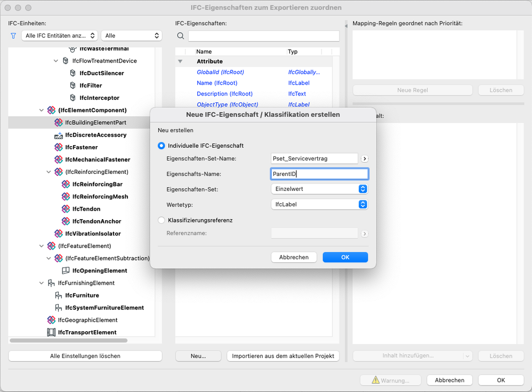Screen dimensions: 532x392
Task: Collapse the (IfcFeatureElement) tree node
Action: 42,246
